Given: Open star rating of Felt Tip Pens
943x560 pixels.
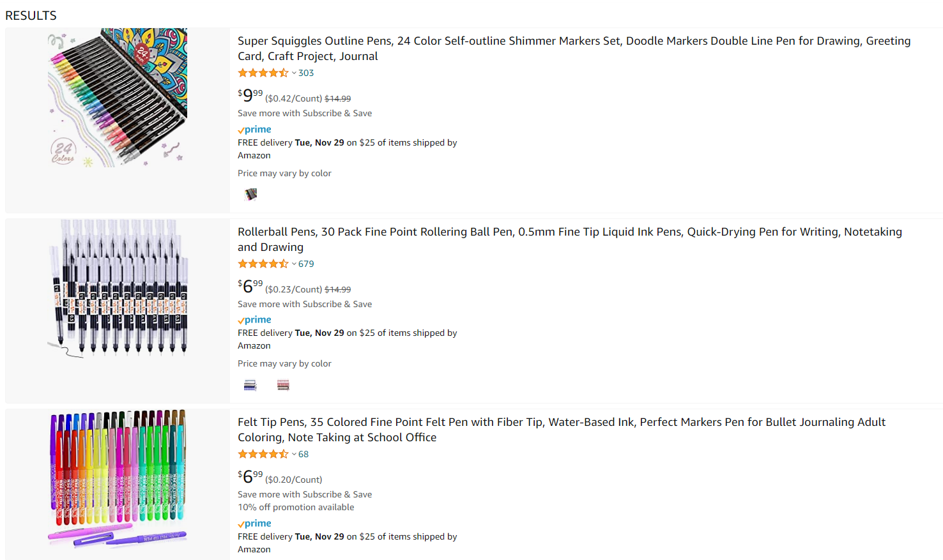Looking at the screenshot, I should pos(263,454).
